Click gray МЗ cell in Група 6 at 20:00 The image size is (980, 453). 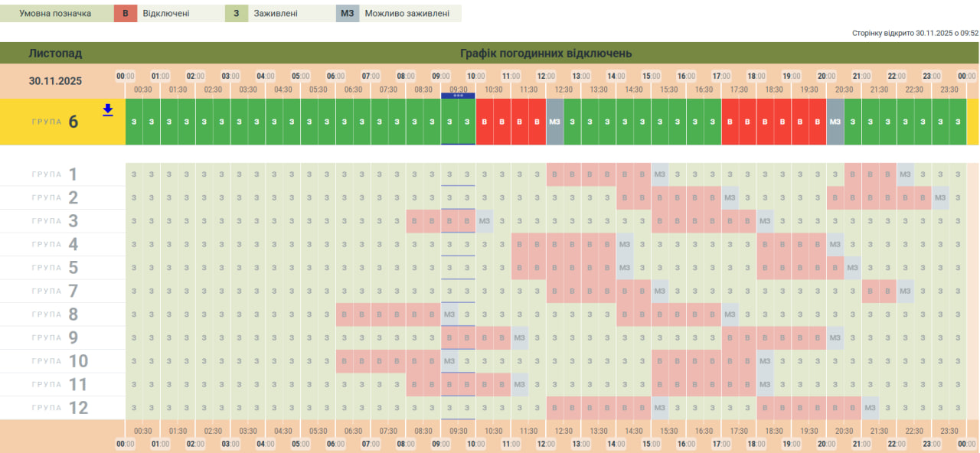click(835, 122)
